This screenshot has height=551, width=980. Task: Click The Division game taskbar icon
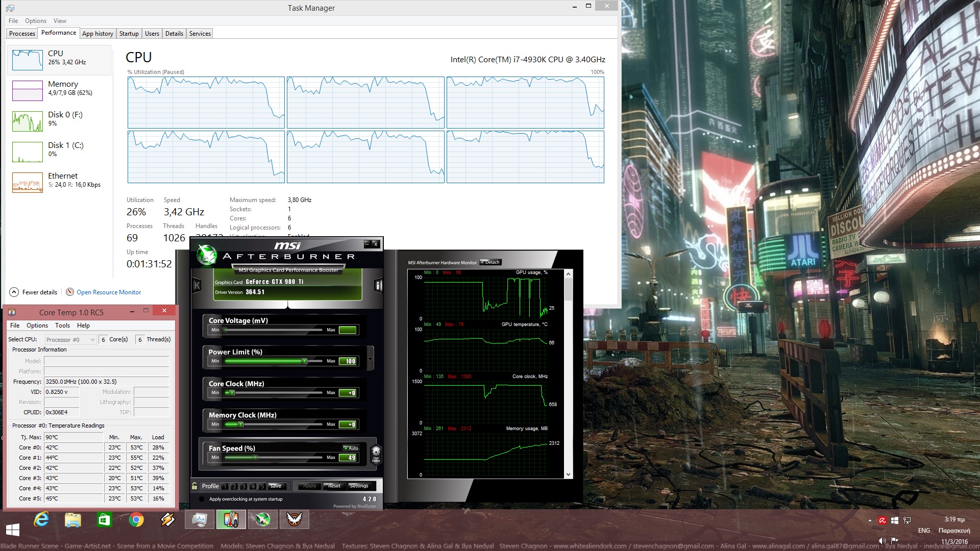295,520
